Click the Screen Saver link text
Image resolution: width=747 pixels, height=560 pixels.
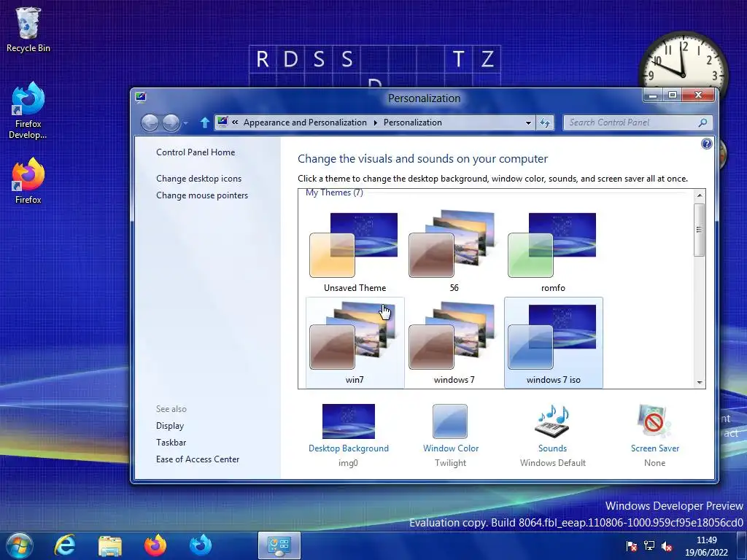[x=655, y=448]
